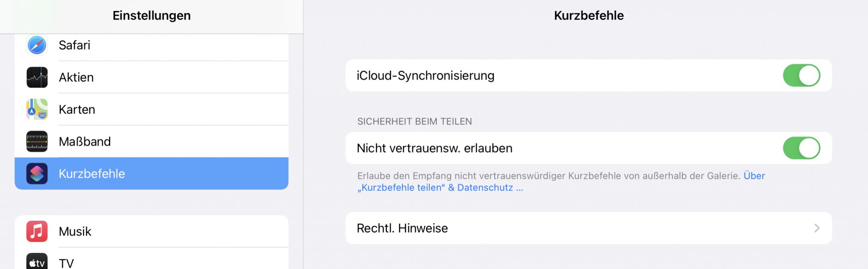
Task: Turn off Nicht vertrauensw. erlauben
Action: coord(802,148)
